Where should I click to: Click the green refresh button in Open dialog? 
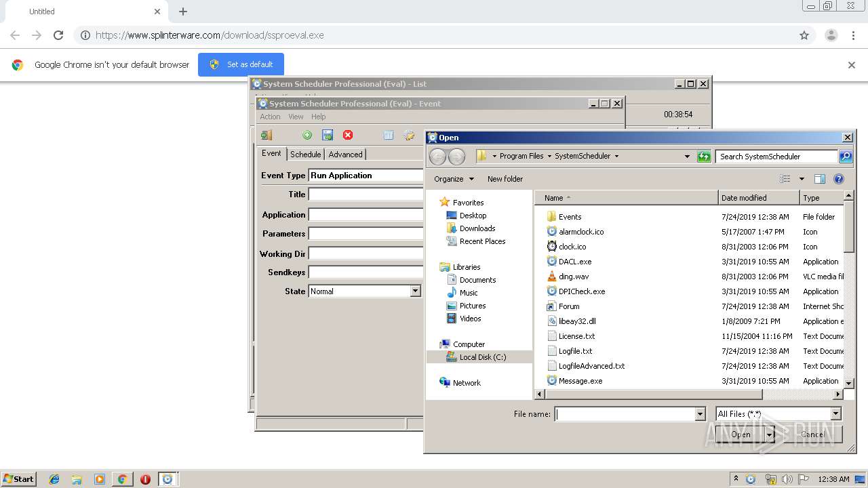click(x=704, y=157)
